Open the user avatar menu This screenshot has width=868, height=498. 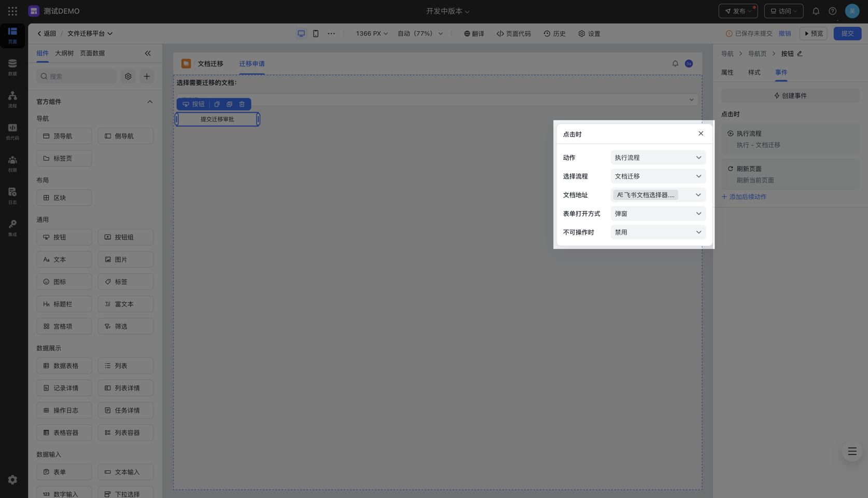click(852, 11)
